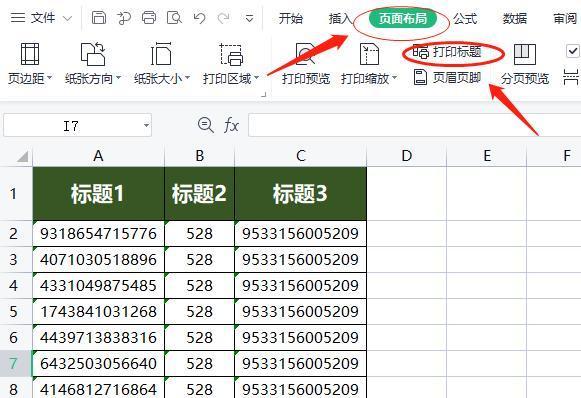Switch to the 审阅 tab
The height and width of the screenshot is (398, 581).
565,18
